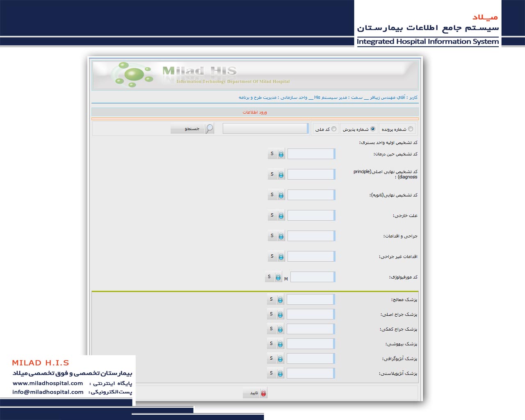This screenshot has width=525, height=420.
Task: Click S button in پزشک آنژیوپلاستی row
Action: point(272,373)
